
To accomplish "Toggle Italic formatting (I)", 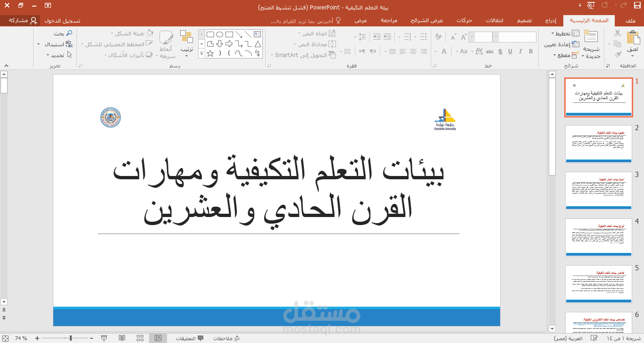I will coord(520,51).
